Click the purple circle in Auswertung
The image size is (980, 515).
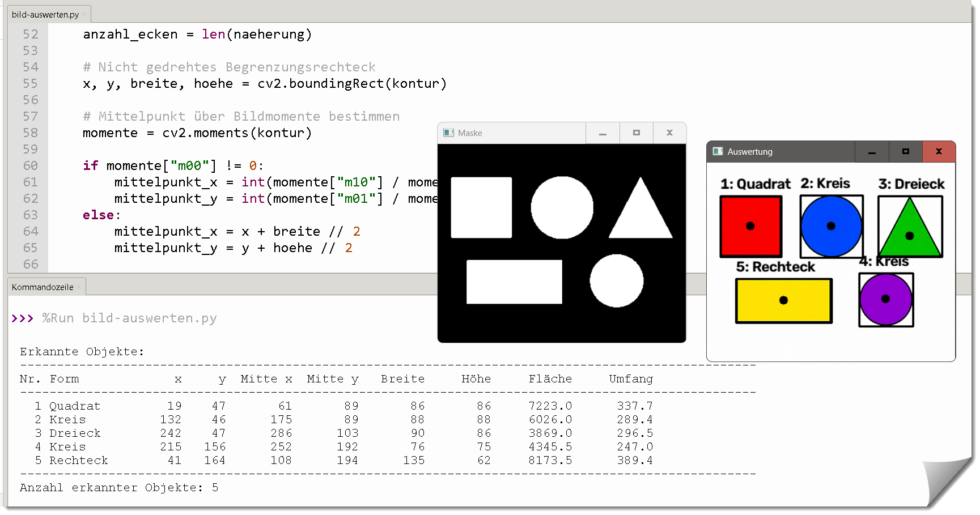[886, 300]
